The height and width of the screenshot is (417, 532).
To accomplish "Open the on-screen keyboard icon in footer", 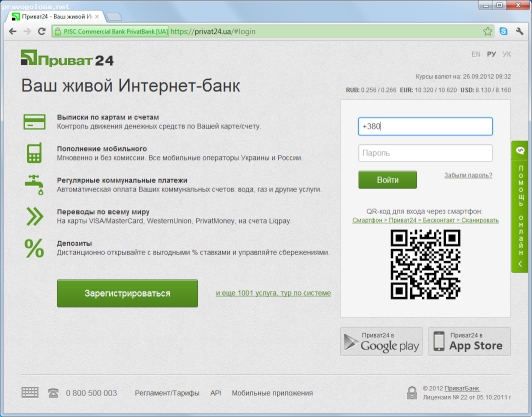I will click(30, 392).
